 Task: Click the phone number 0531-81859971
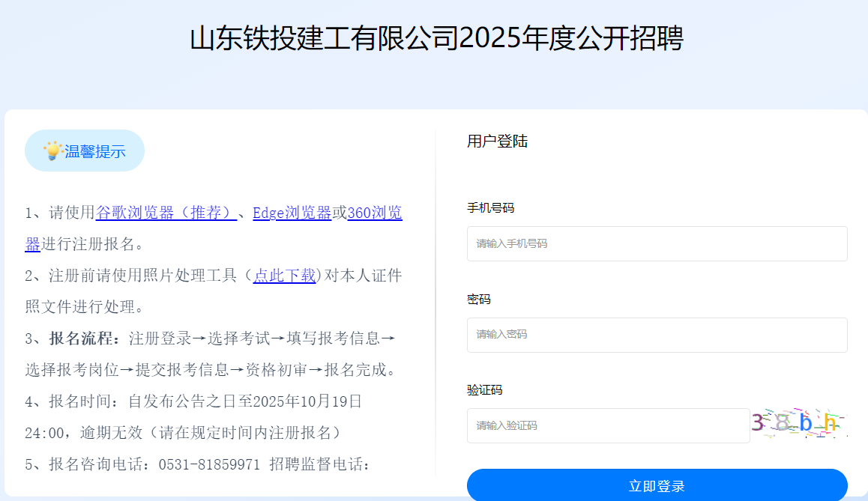click(x=209, y=464)
